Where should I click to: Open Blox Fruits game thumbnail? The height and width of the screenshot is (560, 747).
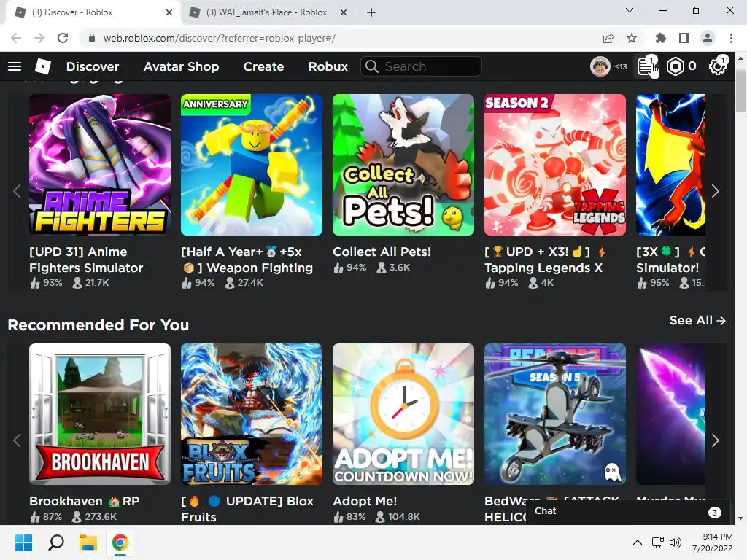(252, 414)
